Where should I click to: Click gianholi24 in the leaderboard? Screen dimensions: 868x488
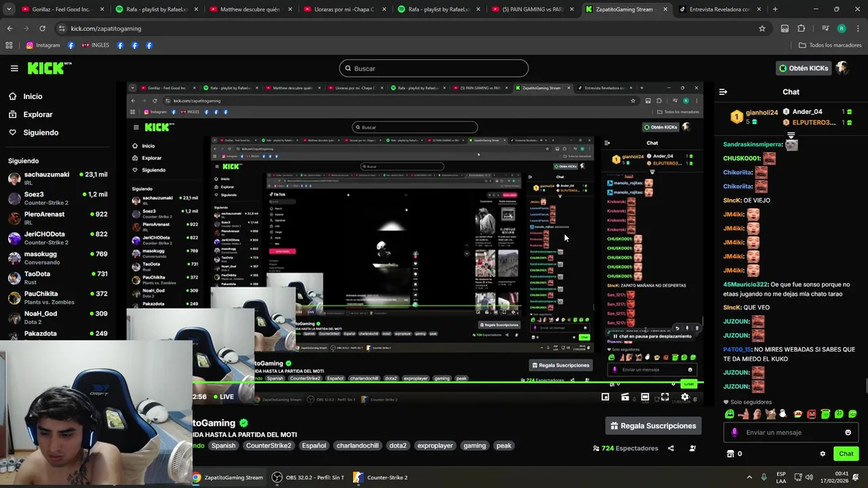click(761, 113)
